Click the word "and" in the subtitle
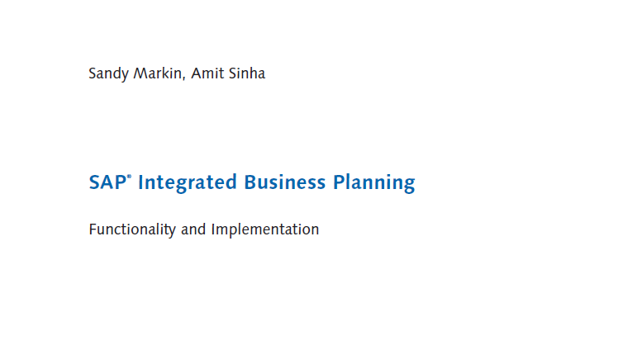623x364 pixels. pos(193,229)
